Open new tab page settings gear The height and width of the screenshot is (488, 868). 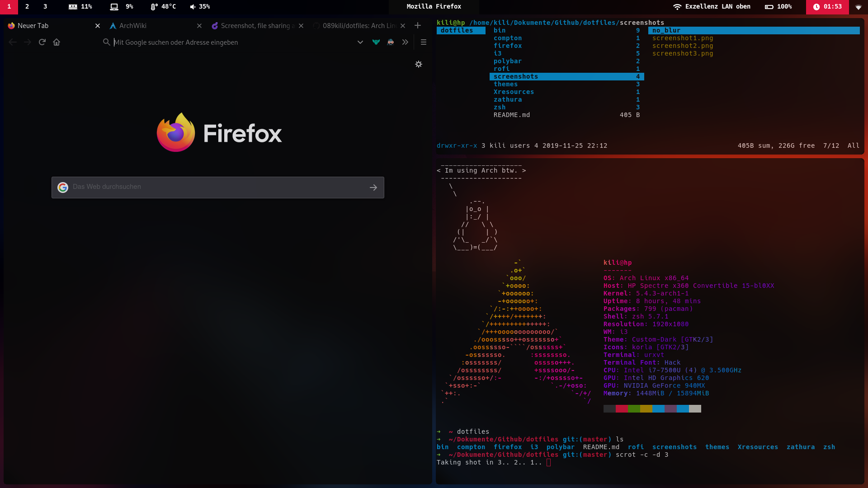click(419, 64)
